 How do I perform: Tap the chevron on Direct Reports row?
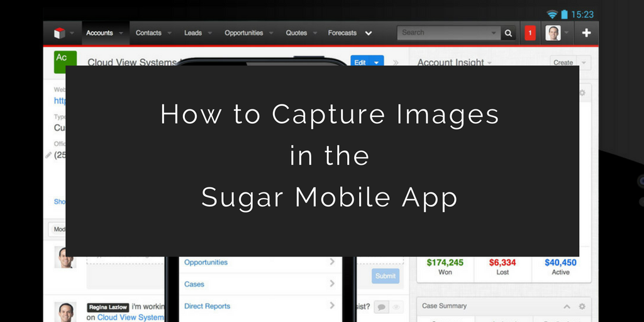point(332,305)
